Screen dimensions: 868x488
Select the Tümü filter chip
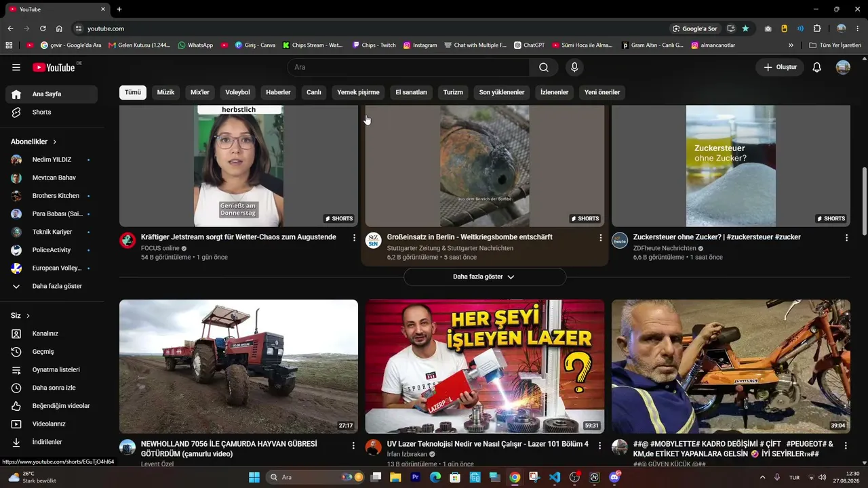pos(133,92)
